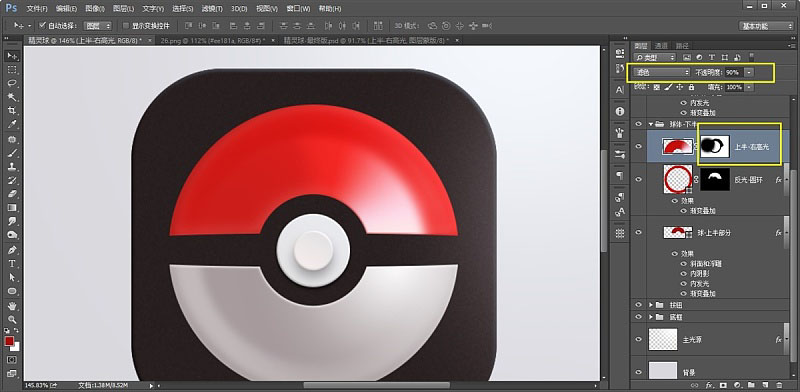Select the Hand tool
The image size is (800, 392).
tap(12, 306)
